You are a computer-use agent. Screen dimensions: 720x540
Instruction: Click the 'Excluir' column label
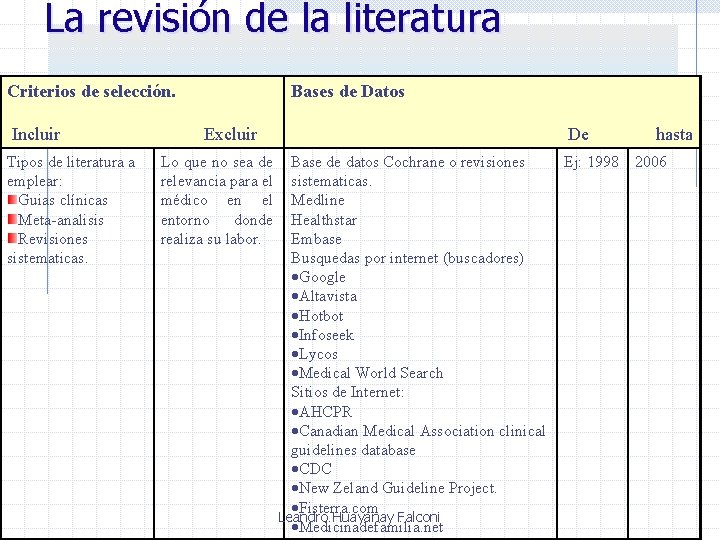[x=230, y=134]
